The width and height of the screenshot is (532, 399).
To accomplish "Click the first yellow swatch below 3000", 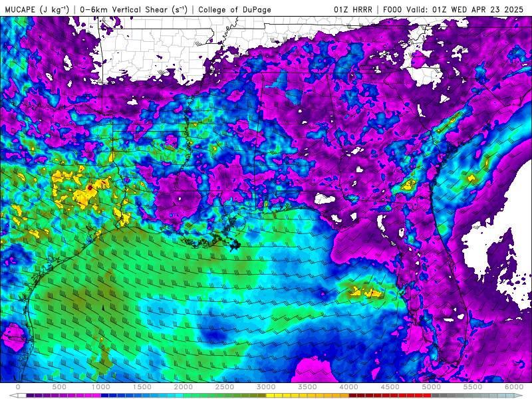I will coord(271,396).
